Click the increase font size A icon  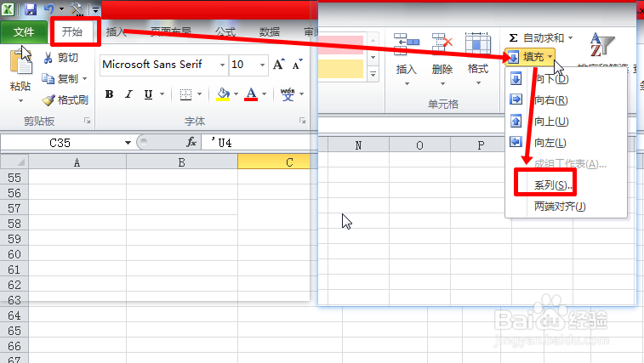[x=278, y=65]
